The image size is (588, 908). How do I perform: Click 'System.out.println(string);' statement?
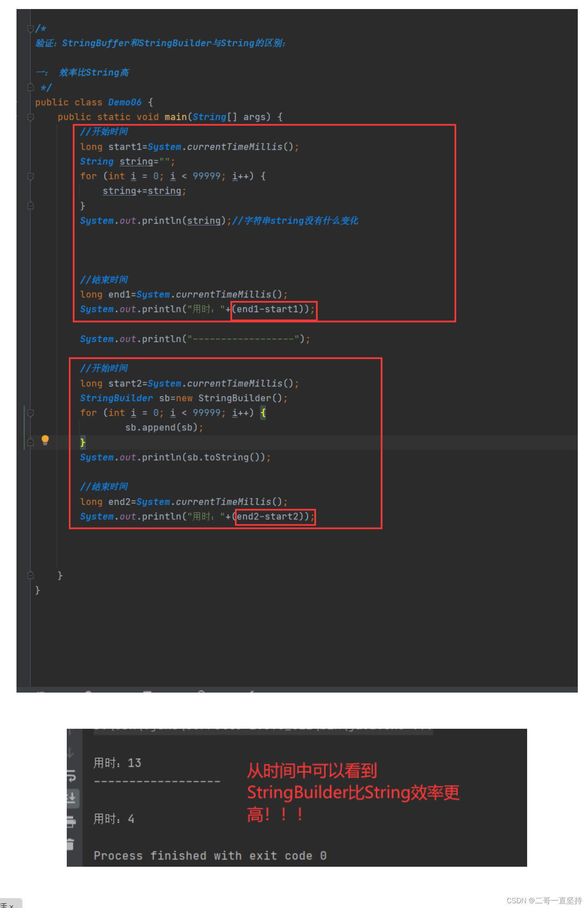(x=156, y=221)
